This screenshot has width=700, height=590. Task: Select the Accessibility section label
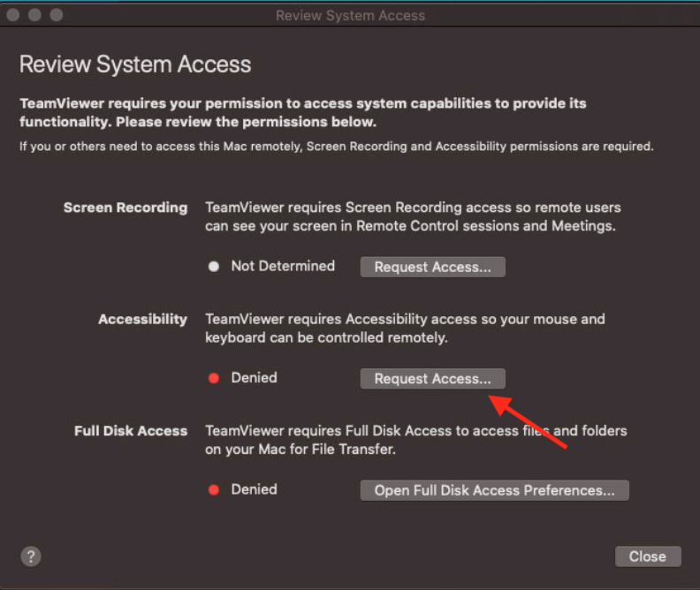143,320
